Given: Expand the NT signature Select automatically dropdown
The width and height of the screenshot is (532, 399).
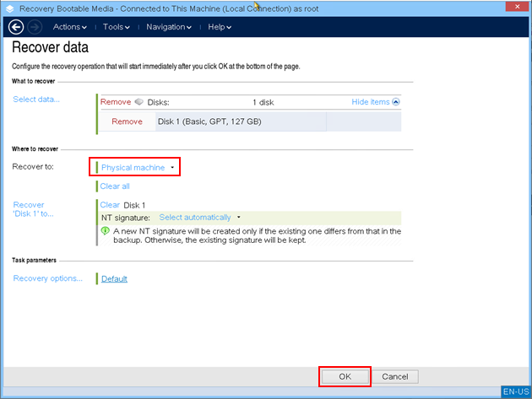Looking at the screenshot, I should click(x=199, y=217).
